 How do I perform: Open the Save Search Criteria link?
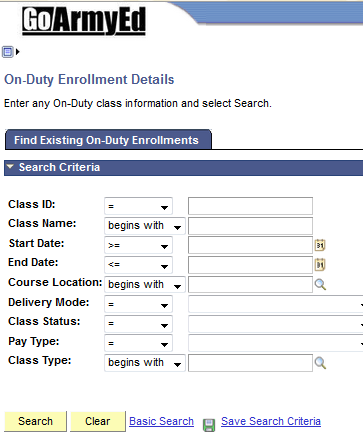pos(271,421)
